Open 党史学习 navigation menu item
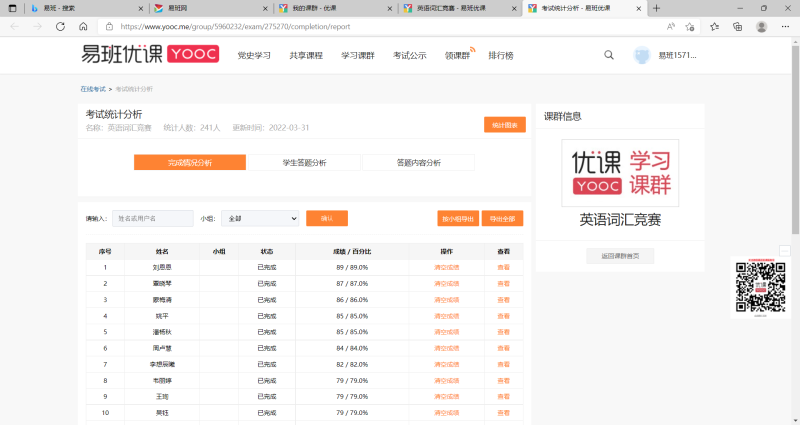This screenshot has height=425, width=800. 255,56
